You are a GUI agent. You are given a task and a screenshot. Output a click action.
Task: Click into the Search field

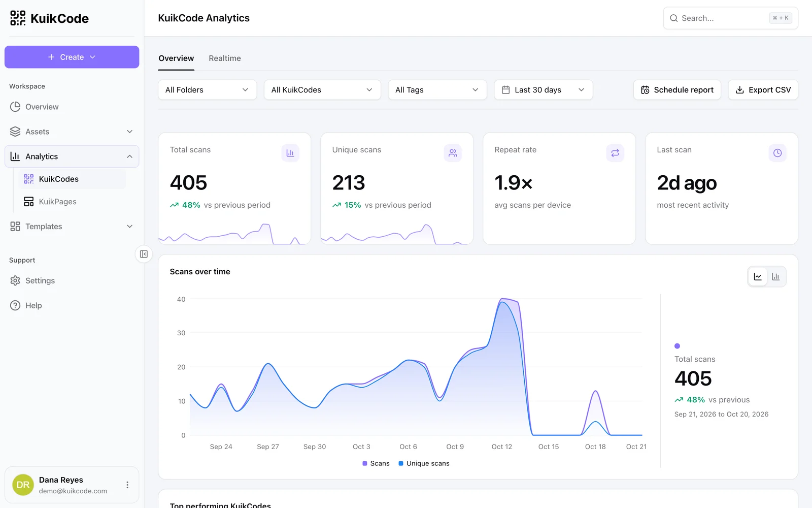(x=731, y=18)
